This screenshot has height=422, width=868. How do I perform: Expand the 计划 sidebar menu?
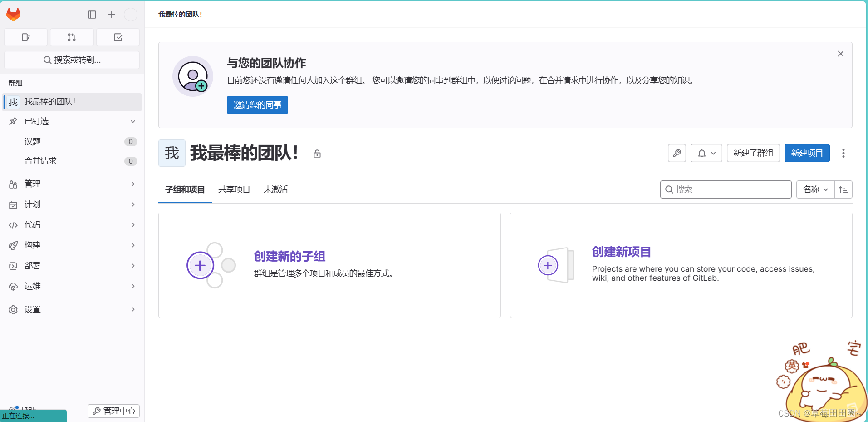point(73,204)
